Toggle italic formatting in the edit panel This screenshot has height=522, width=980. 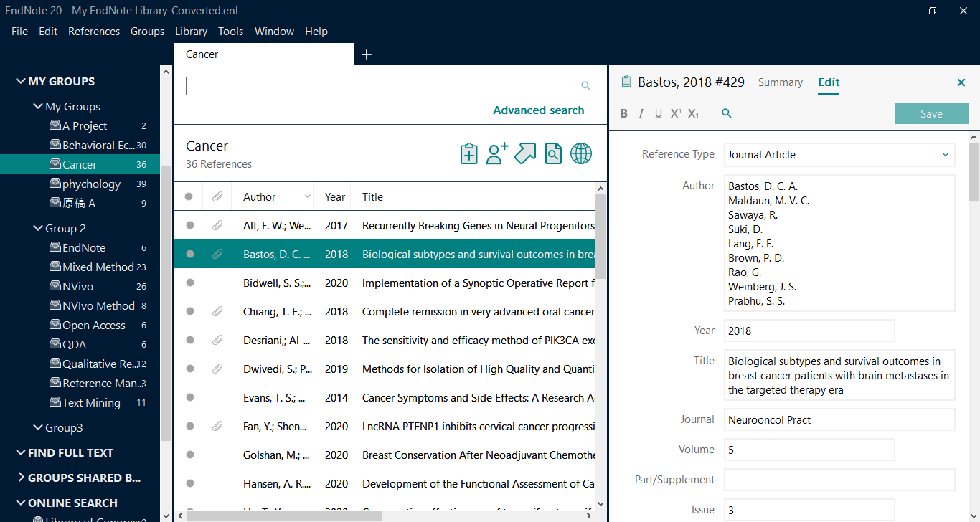641,113
